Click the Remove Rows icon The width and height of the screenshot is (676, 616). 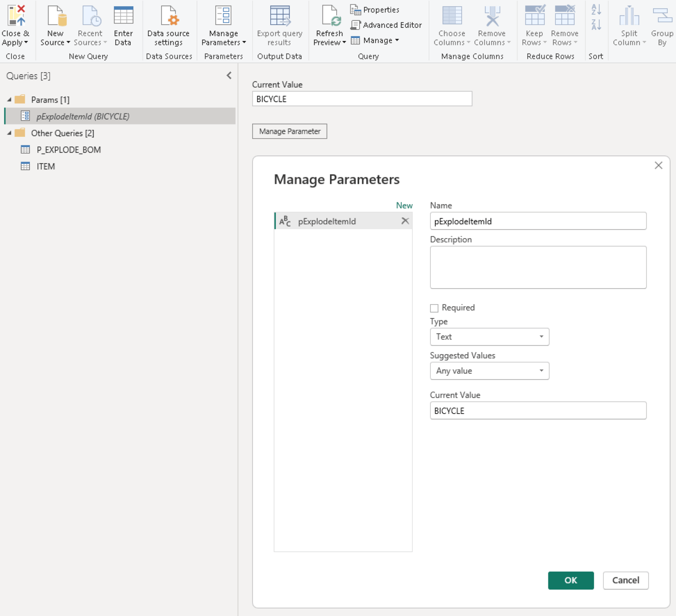click(565, 15)
